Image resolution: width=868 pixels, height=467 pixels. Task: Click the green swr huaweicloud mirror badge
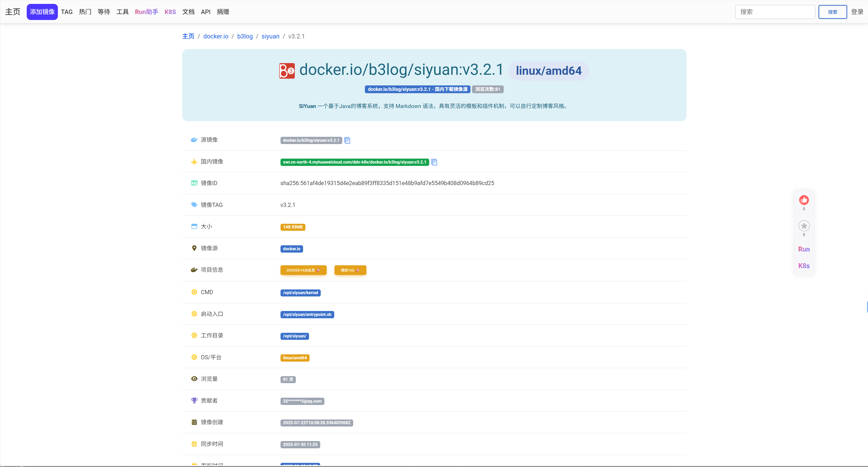[354, 162]
